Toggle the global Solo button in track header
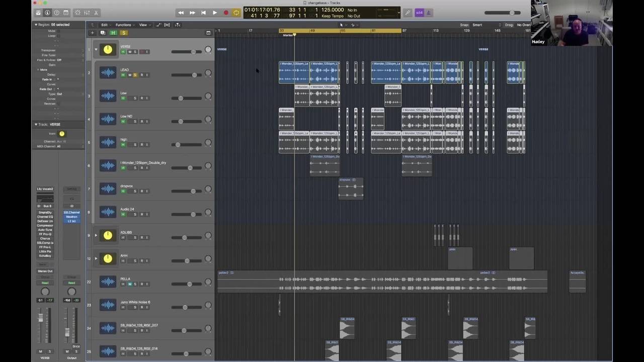 click(123, 33)
